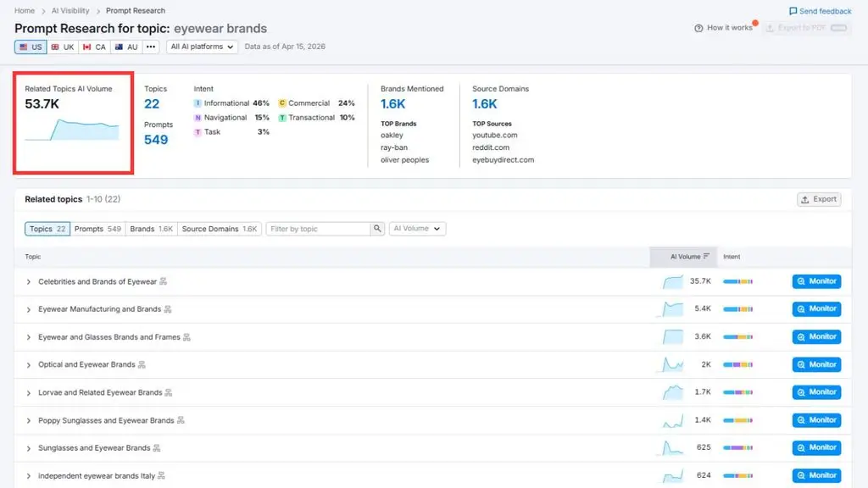
Task: Click the AI Volume sort icon in header
Action: coord(706,256)
